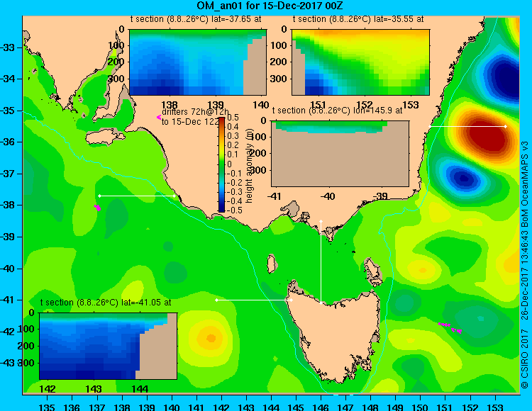Click the orange eddy west of Tasmania
532x411 pixels.
[211, 337]
